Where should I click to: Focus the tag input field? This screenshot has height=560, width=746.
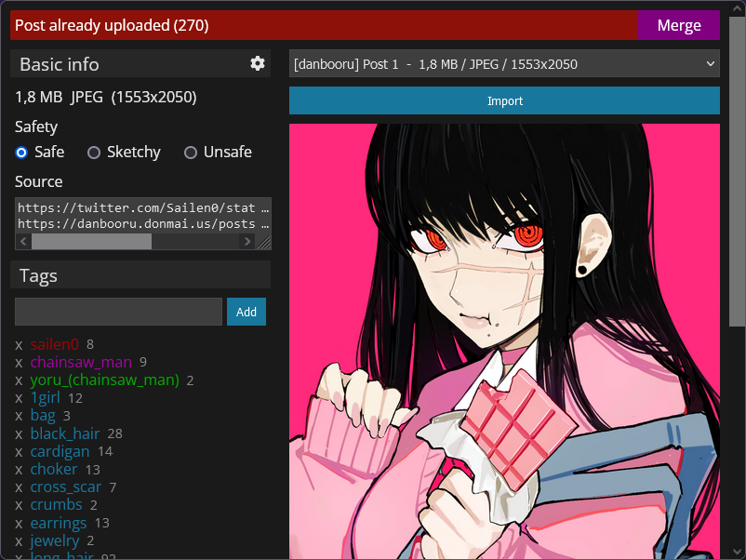tap(118, 312)
